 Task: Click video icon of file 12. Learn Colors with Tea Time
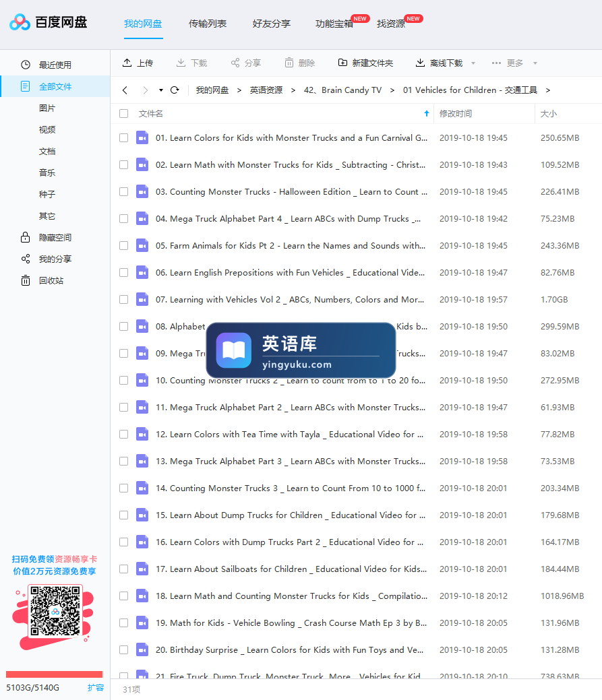(142, 435)
